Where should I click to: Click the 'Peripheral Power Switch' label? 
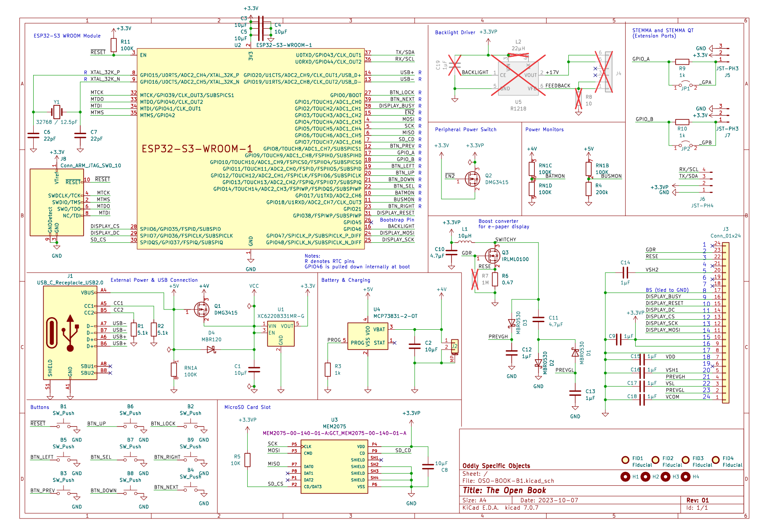465,130
